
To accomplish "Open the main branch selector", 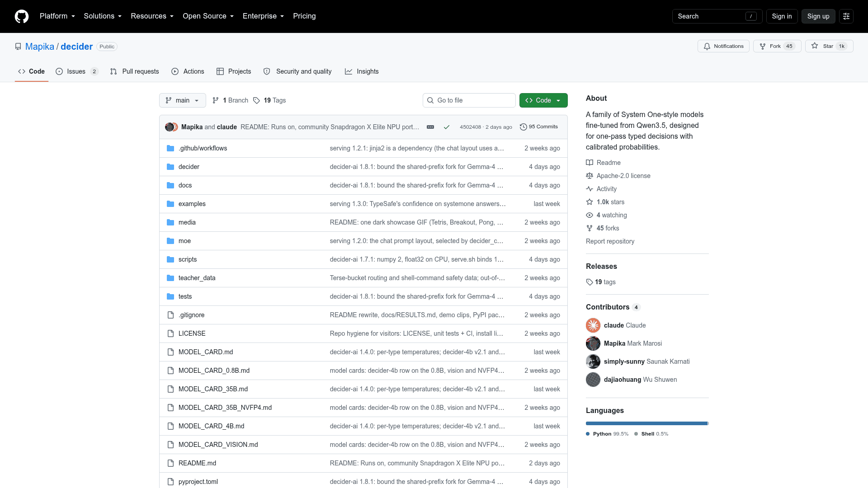I will point(183,100).
